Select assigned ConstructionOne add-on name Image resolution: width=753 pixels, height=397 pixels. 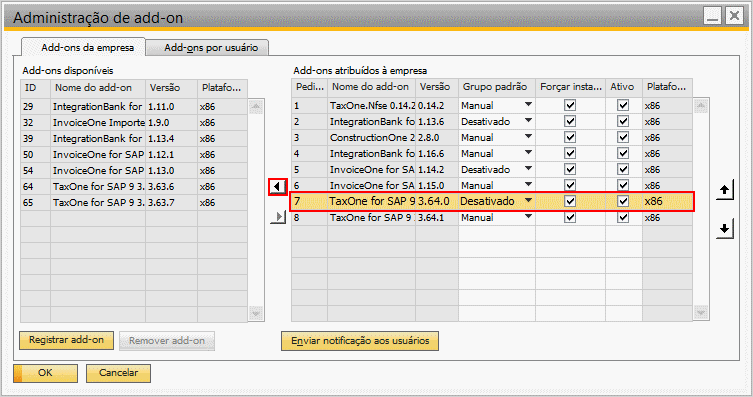[x=372, y=137]
